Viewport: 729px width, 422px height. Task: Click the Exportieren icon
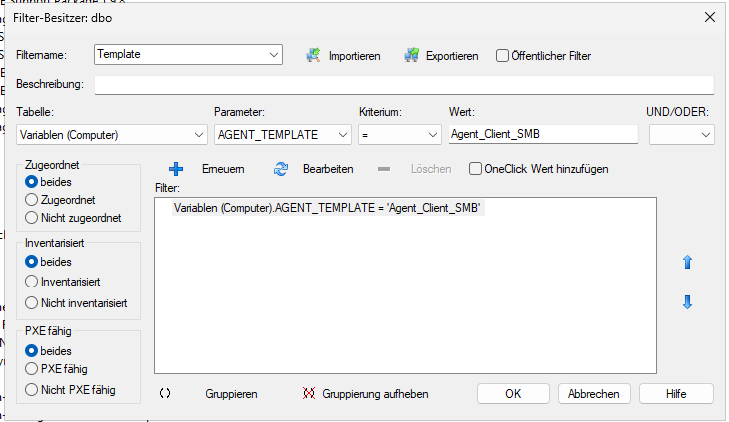click(411, 55)
